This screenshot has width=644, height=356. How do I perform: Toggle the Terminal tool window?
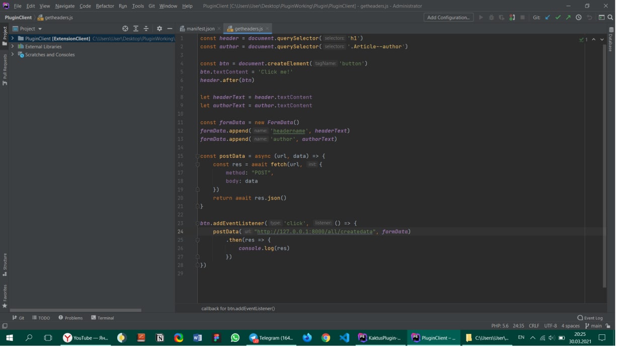pyautogui.click(x=102, y=318)
